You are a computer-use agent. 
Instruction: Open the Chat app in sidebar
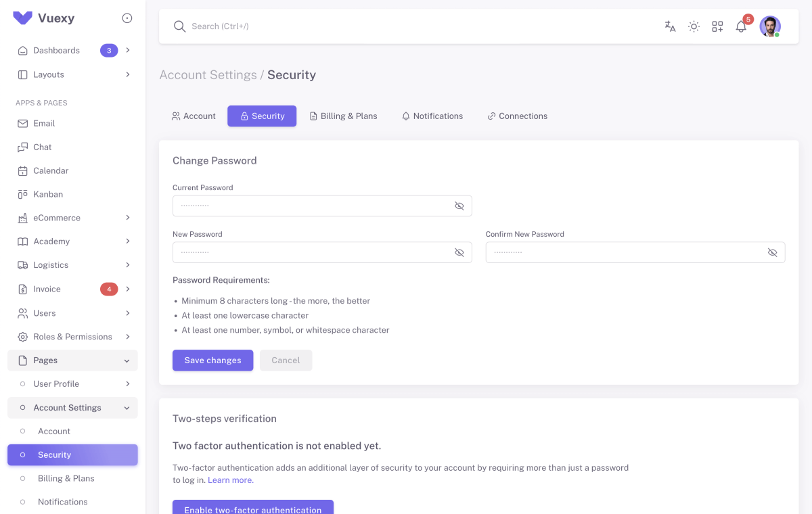(x=42, y=147)
